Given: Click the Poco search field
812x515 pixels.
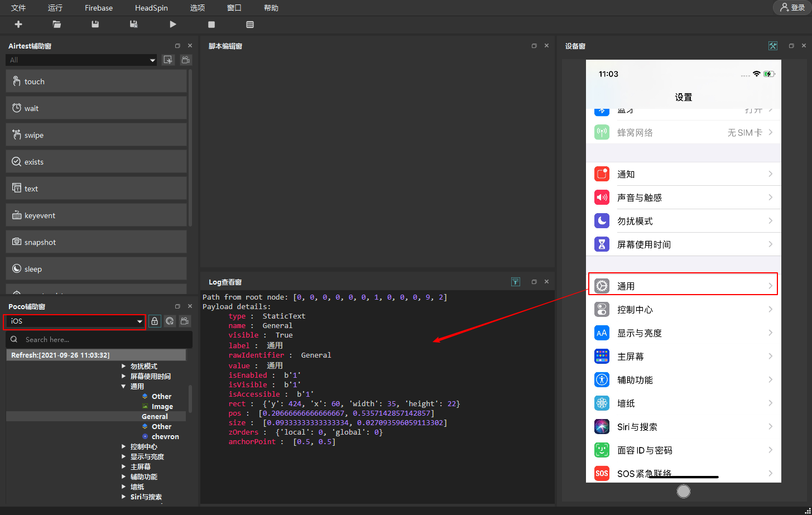Looking at the screenshot, I should coord(99,339).
